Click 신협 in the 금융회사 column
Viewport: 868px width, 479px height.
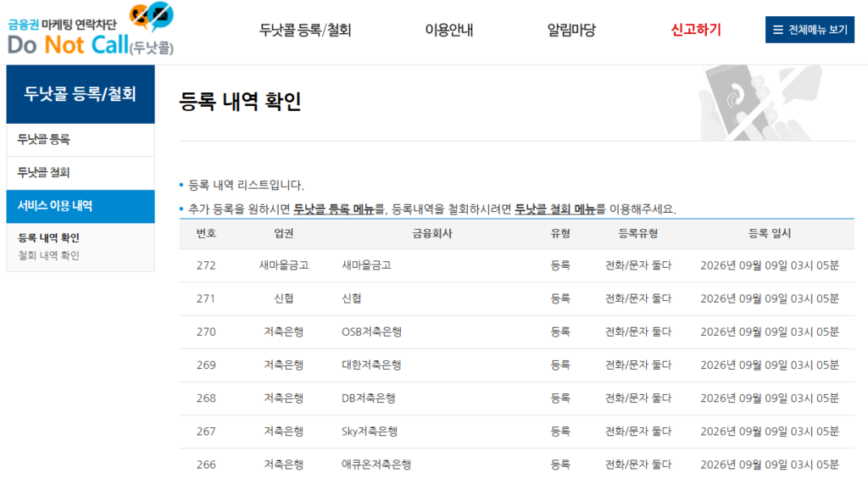click(x=352, y=299)
